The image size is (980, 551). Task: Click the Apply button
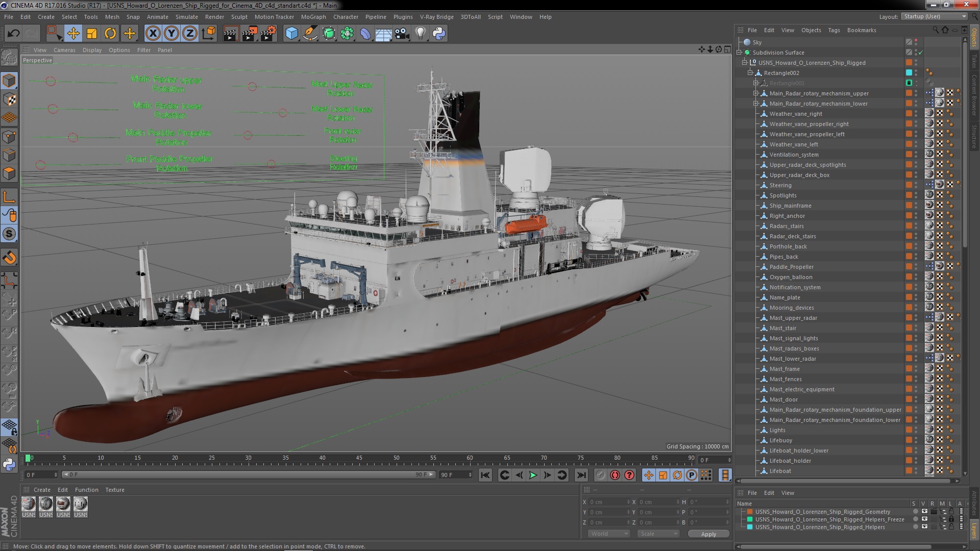pyautogui.click(x=708, y=534)
